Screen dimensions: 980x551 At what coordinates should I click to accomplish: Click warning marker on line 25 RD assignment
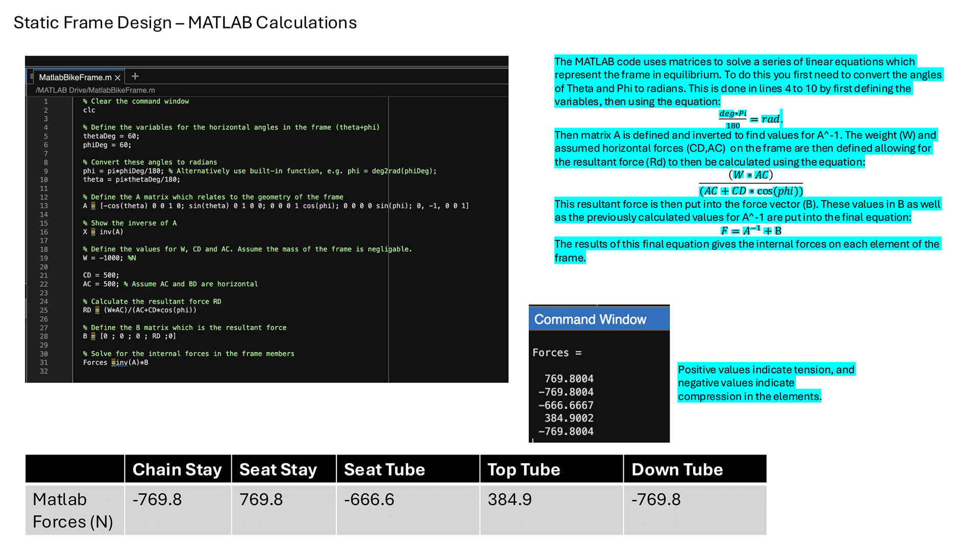(97, 310)
